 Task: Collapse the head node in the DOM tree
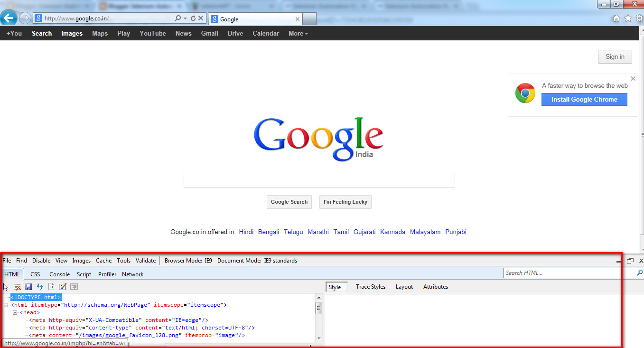[15, 312]
